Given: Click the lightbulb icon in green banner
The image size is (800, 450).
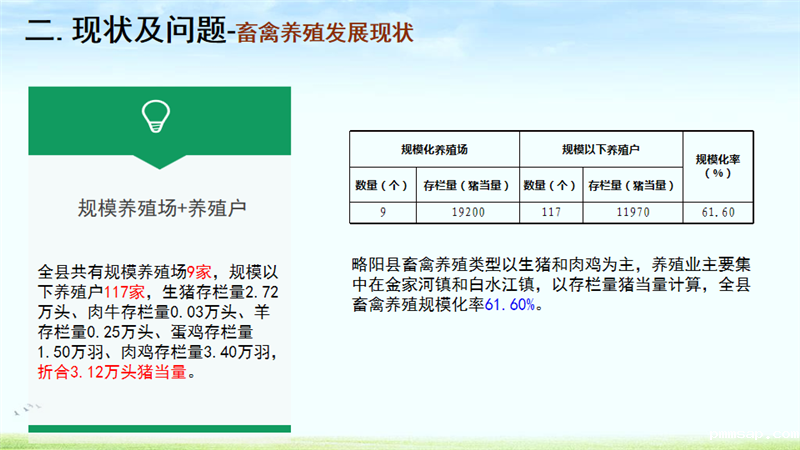Looking at the screenshot, I should click(x=160, y=117).
